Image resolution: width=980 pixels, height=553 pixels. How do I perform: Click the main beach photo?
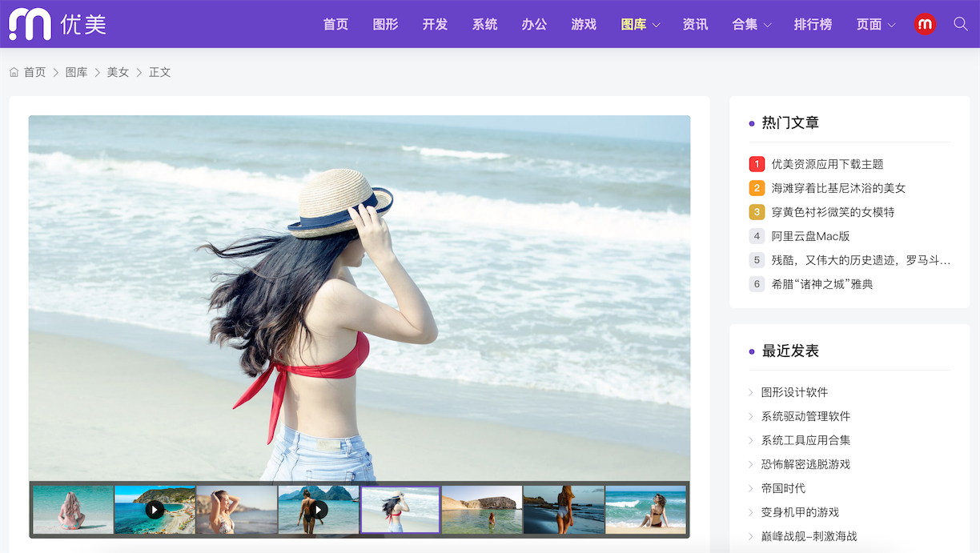pos(359,298)
